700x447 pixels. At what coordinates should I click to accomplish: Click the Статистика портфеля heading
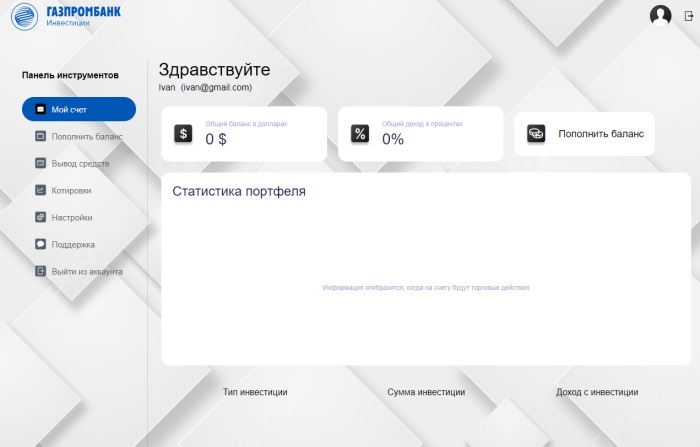point(239,191)
